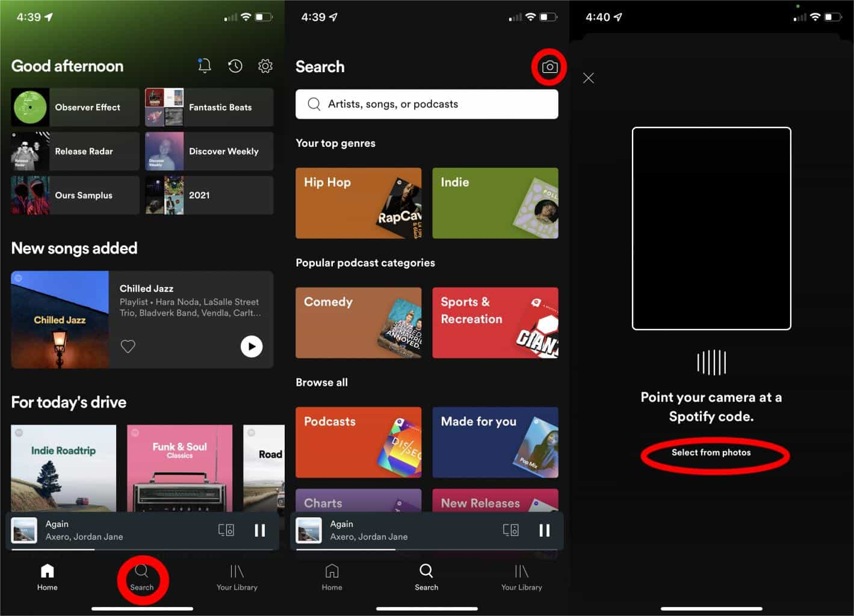Tap Wi-Fi status icon on Home screen
The image size is (854, 616).
(x=246, y=17)
